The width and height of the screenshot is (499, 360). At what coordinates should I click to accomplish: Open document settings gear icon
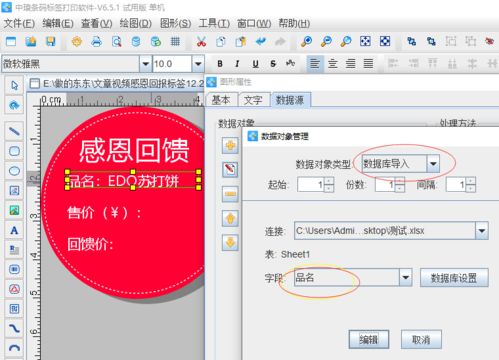point(77,42)
